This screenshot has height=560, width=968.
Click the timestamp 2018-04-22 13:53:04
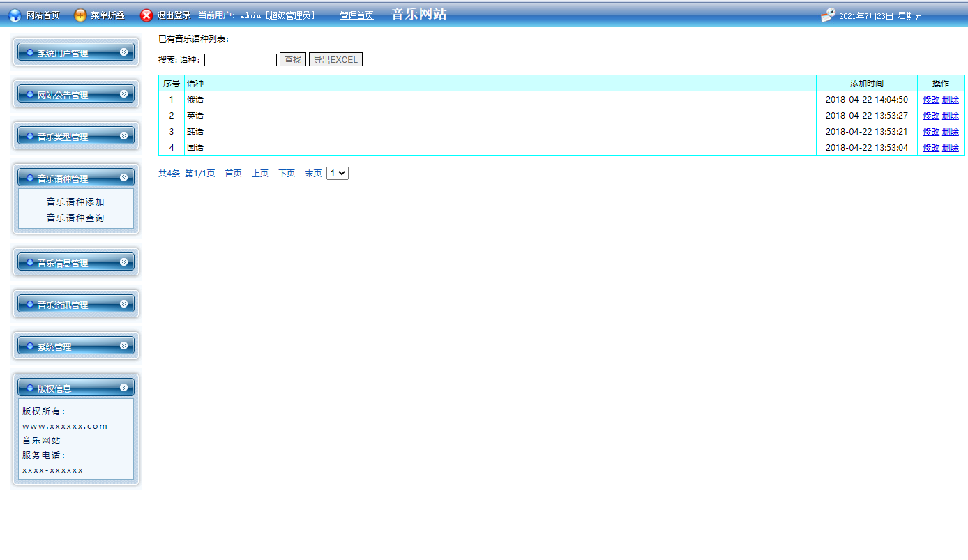click(x=867, y=147)
